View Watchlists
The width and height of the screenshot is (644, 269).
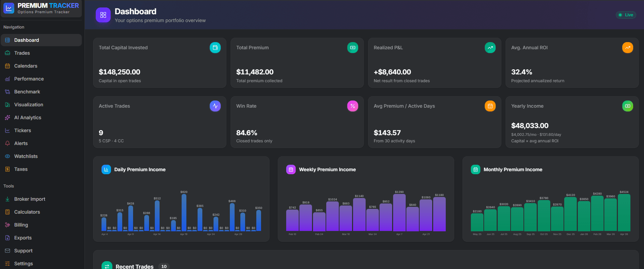pyautogui.click(x=41, y=156)
